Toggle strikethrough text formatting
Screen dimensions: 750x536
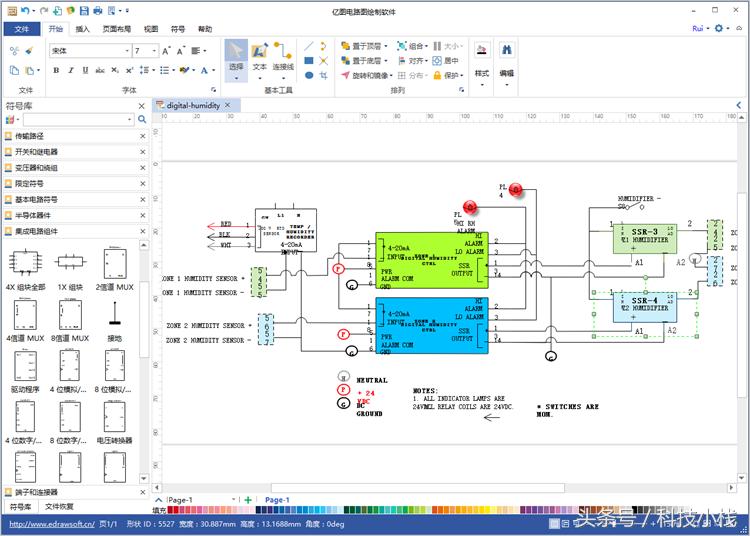point(98,70)
